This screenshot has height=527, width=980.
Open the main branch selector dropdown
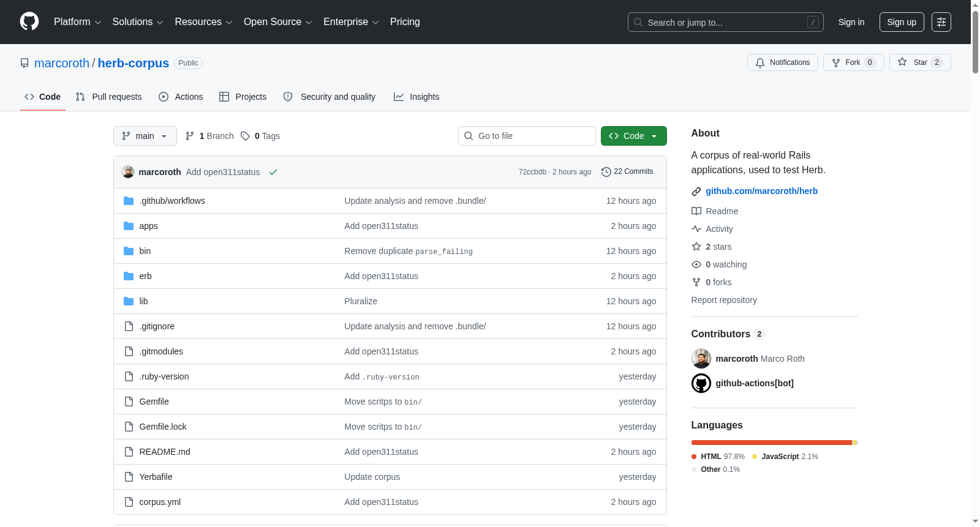pyautogui.click(x=145, y=136)
